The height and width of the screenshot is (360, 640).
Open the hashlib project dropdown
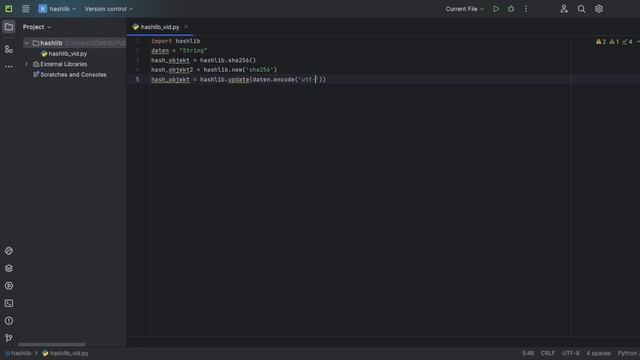57,9
